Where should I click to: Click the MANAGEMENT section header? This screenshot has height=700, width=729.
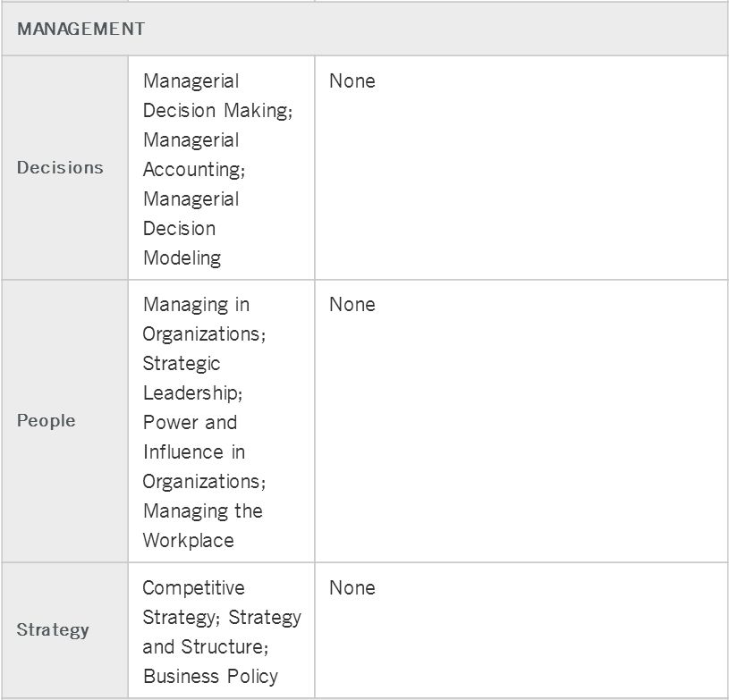(81, 29)
